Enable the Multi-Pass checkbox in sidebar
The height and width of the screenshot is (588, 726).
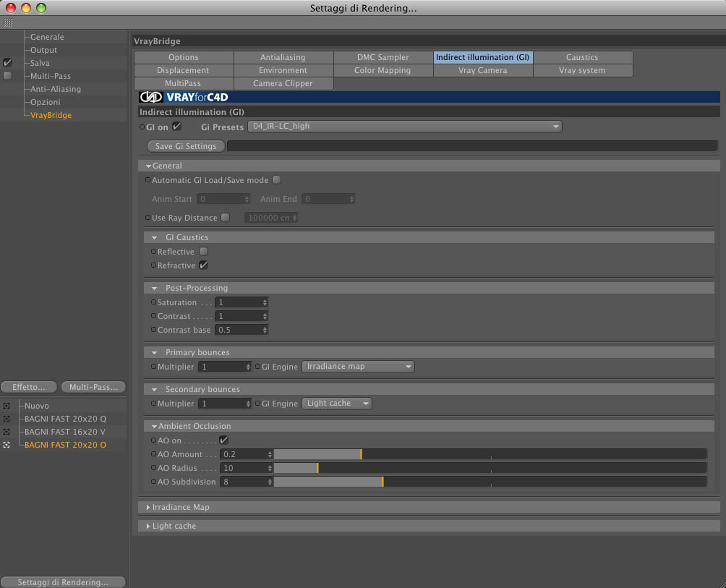click(7, 75)
